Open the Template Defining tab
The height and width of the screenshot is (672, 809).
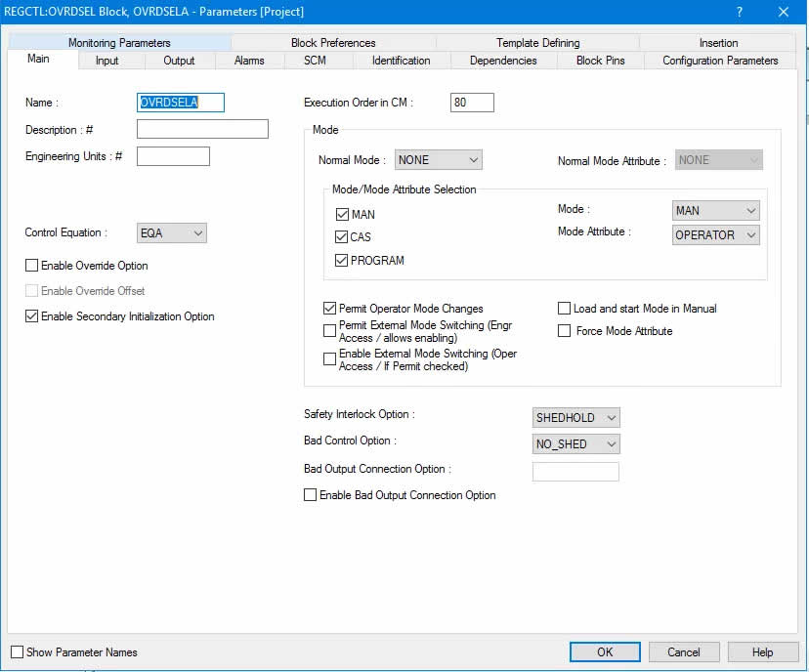(x=537, y=43)
